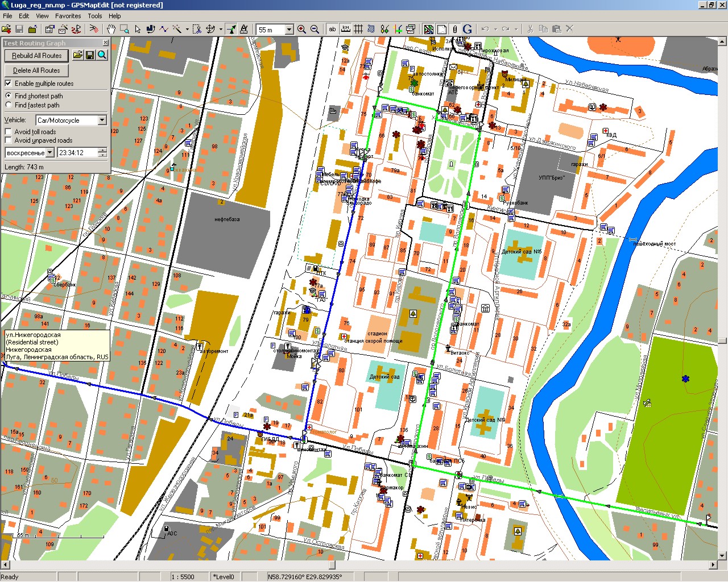Click the magnifier find route icon in panel

click(x=102, y=55)
